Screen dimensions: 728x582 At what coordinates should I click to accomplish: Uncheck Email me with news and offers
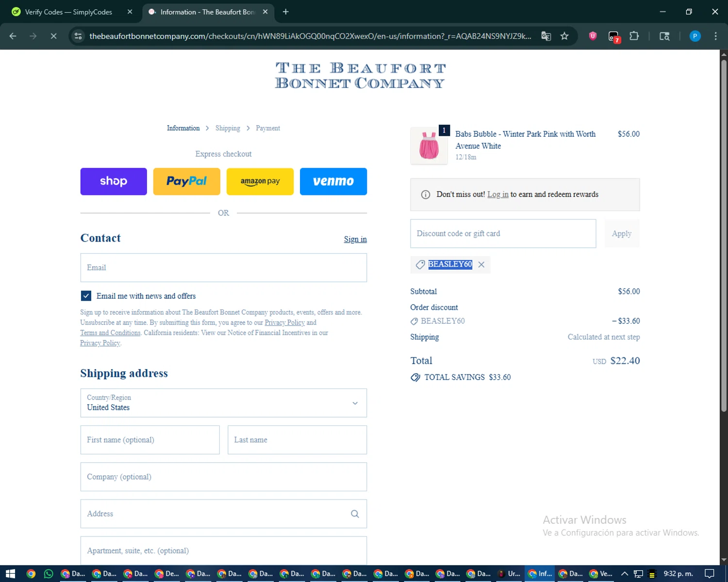pos(86,296)
